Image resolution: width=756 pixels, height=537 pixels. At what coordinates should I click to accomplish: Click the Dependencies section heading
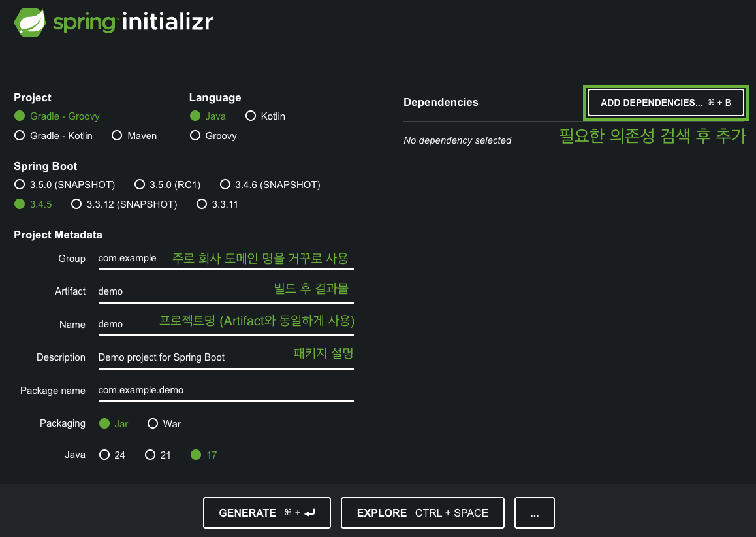441,103
